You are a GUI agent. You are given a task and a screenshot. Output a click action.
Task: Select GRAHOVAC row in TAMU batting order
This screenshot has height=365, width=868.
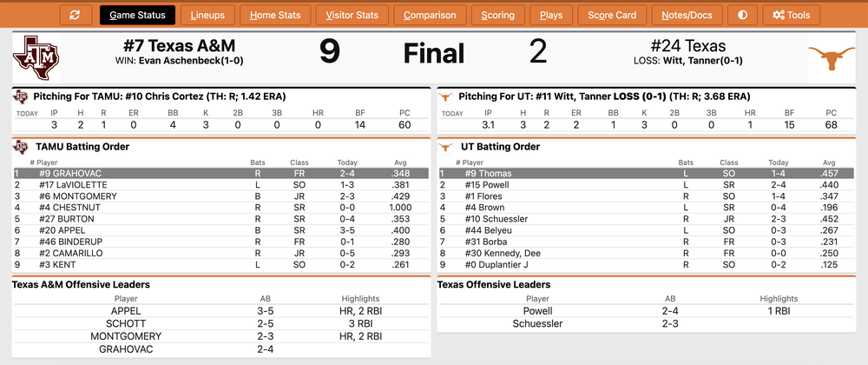pos(220,174)
